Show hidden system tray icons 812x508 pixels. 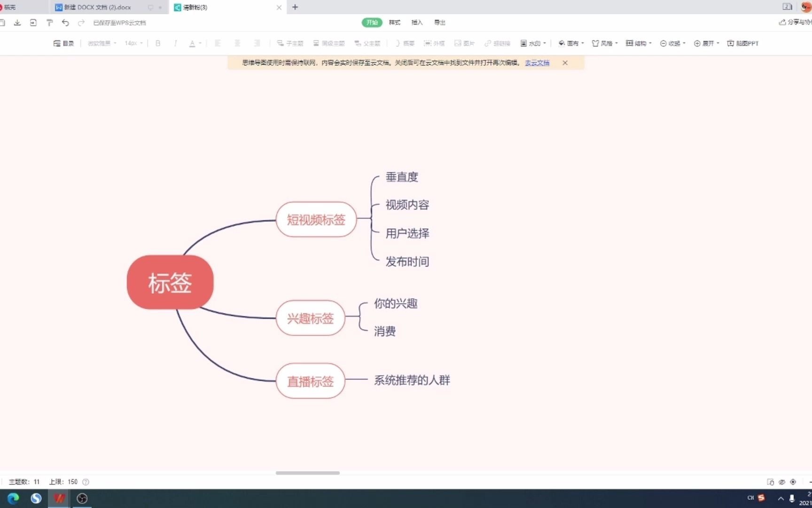tap(781, 498)
